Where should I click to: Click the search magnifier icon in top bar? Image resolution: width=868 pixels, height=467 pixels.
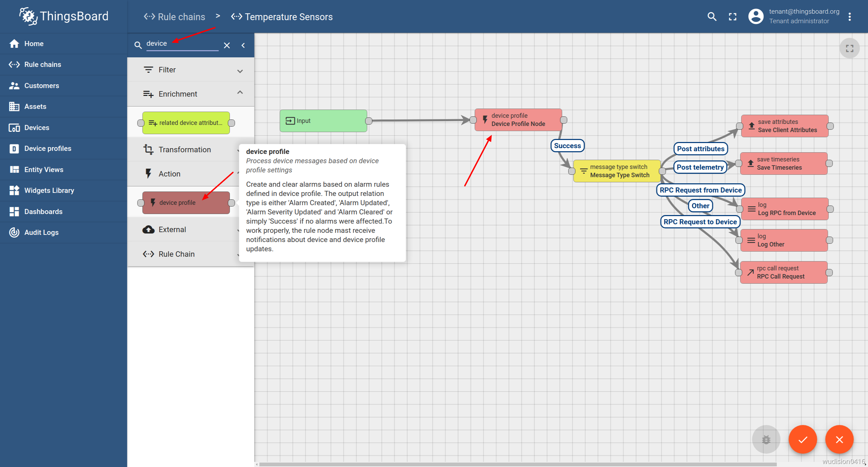tap(711, 16)
